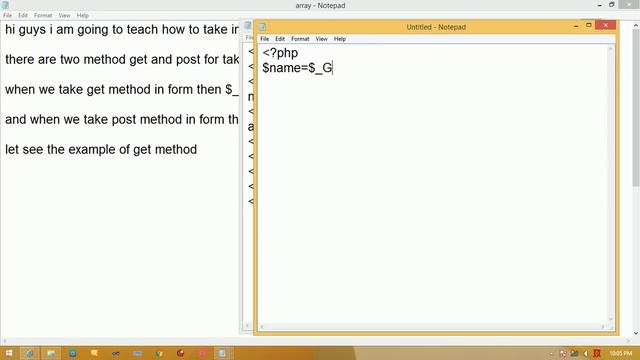Image resolution: width=640 pixels, height=360 pixels.
Task: Open File menu in array Notepad window
Action: 7,16
